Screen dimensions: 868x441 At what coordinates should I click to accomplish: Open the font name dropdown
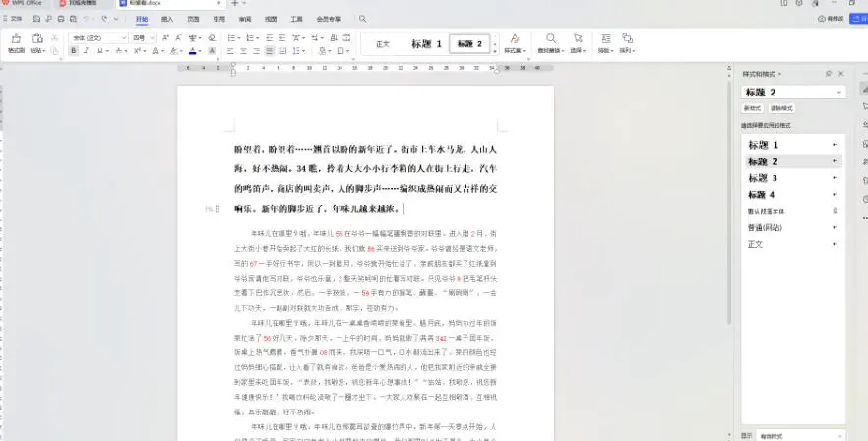coord(124,38)
